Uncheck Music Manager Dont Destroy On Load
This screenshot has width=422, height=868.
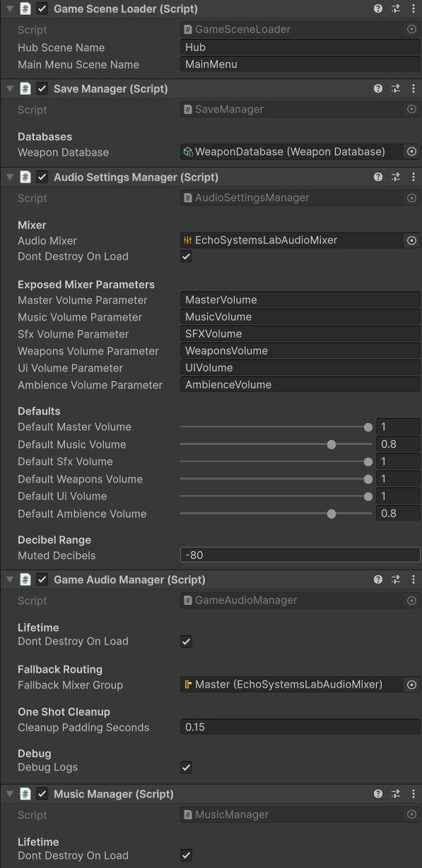186,856
